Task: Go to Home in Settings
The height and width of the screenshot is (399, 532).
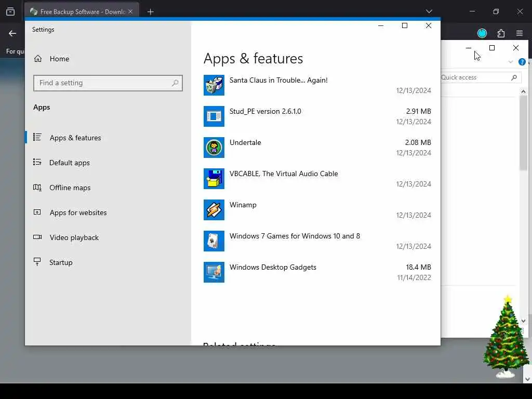Action: coord(59,59)
